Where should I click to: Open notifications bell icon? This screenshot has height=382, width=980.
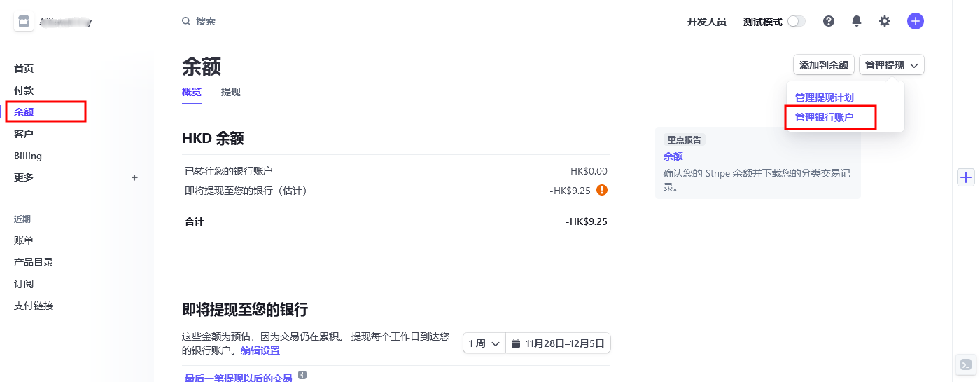click(857, 21)
